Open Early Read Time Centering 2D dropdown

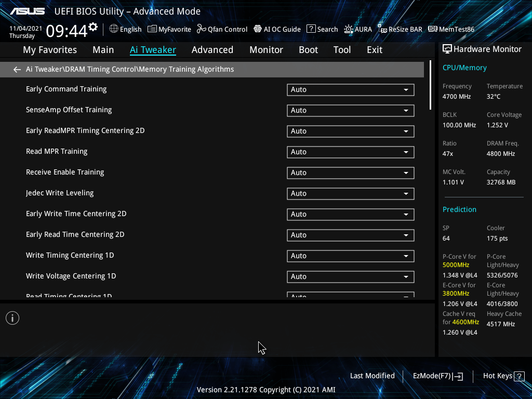[351, 235]
